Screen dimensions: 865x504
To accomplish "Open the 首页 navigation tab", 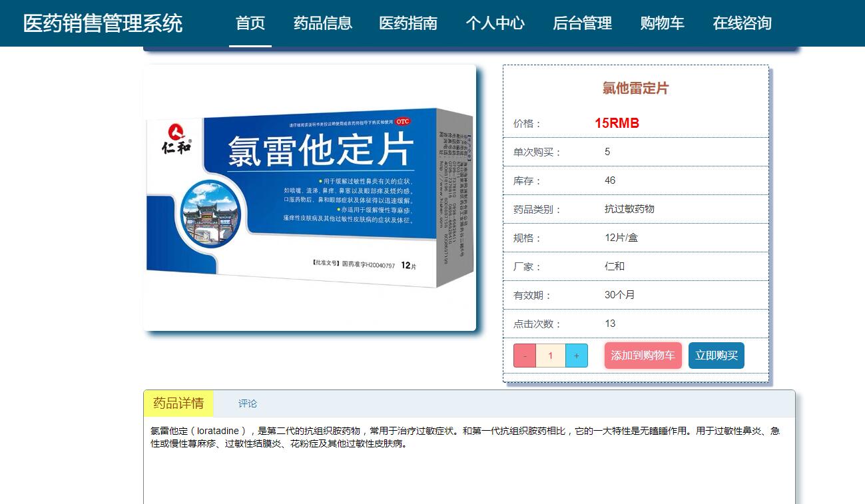I will (250, 23).
